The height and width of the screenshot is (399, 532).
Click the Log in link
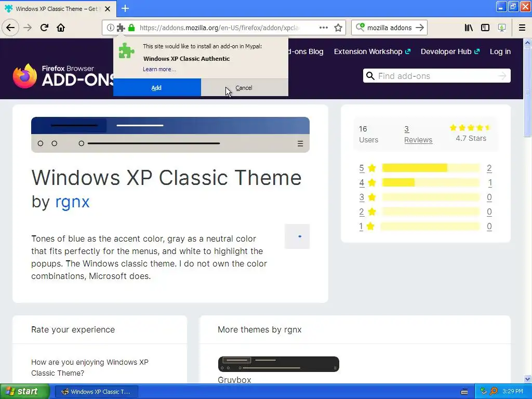(500, 51)
